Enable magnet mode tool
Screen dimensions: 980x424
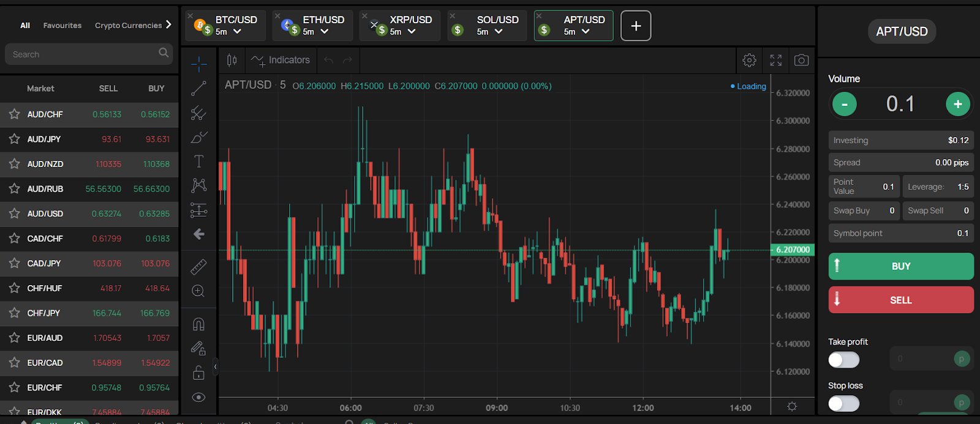pyautogui.click(x=198, y=324)
